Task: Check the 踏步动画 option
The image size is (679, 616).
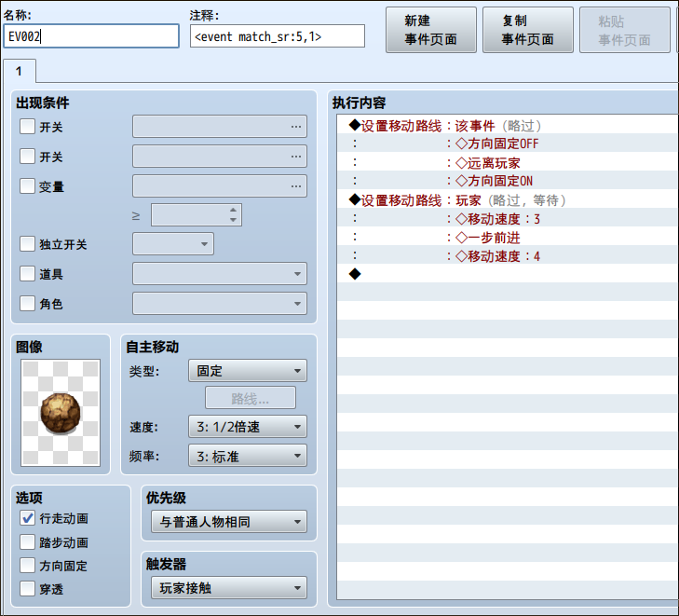Action: click(x=27, y=542)
